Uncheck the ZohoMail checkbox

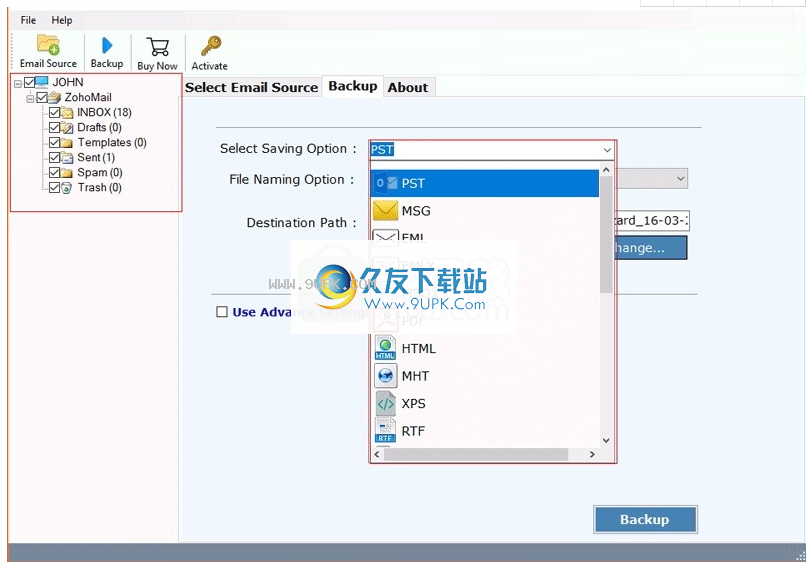42,97
